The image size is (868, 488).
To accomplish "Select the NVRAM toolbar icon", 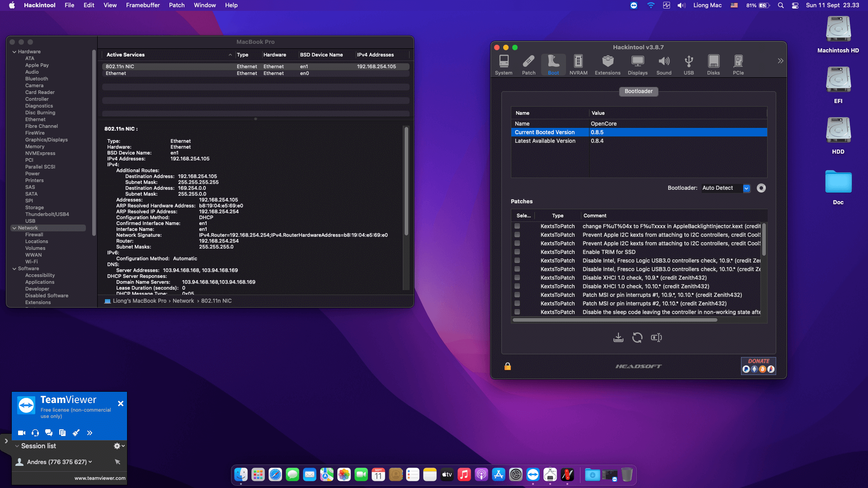I will click(x=578, y=65).
